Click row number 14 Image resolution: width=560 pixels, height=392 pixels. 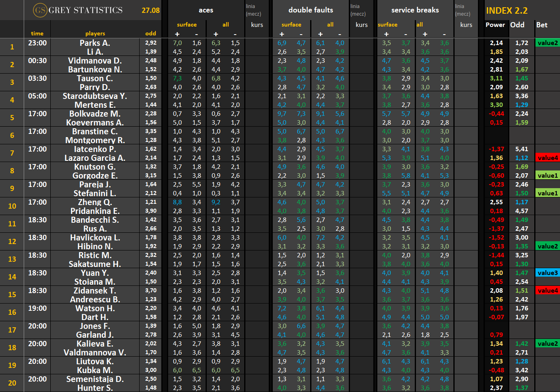[12, 277]
